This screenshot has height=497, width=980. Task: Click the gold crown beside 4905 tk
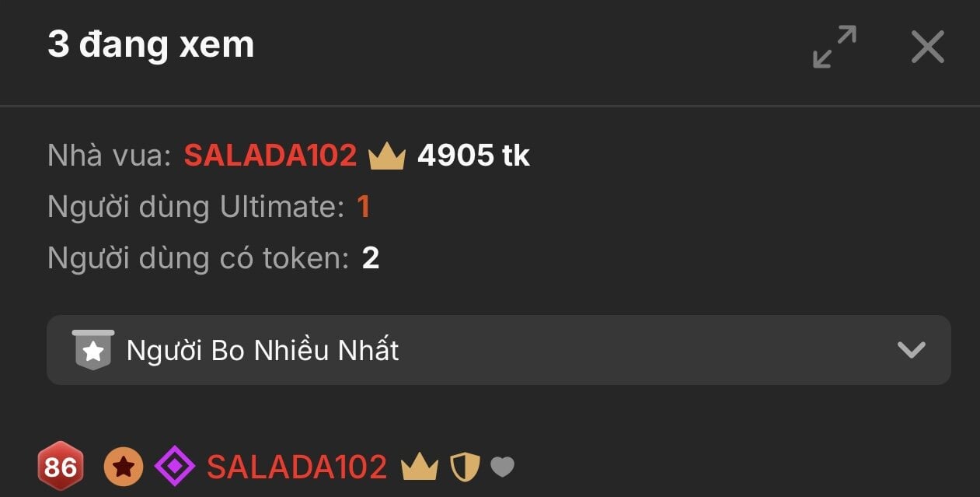point(387,156)
